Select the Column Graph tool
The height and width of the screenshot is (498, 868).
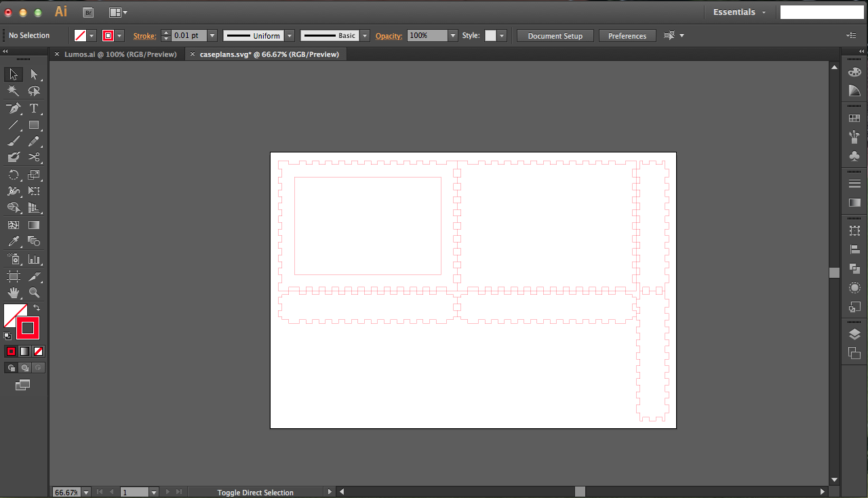point(34,259)
